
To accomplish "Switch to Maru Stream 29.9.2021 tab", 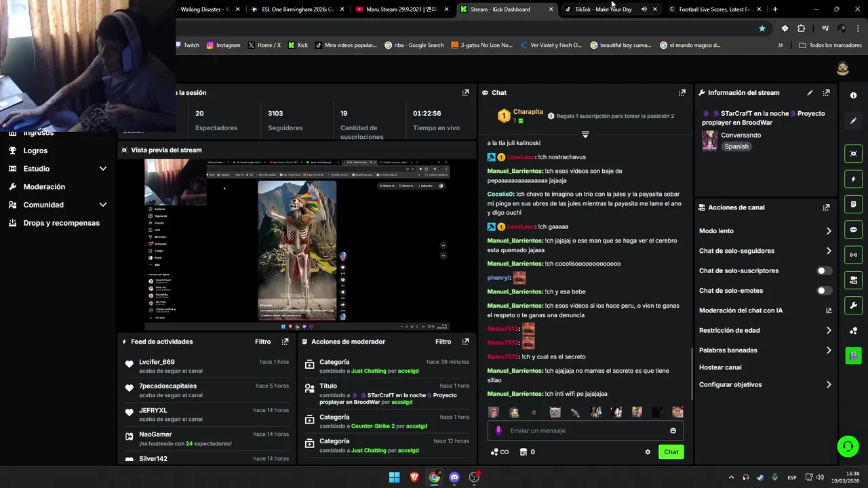I will tap(403, 9).
